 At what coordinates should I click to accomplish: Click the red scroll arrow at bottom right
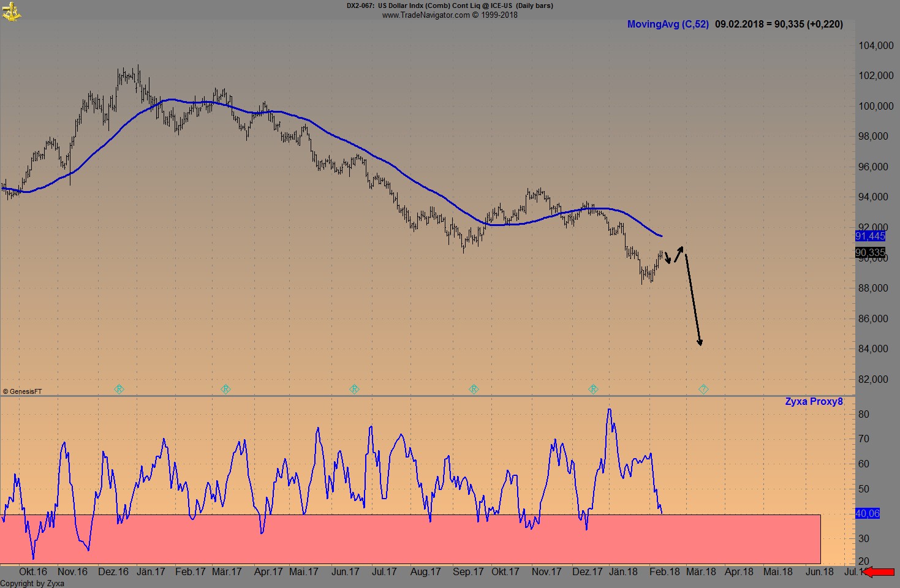click(x=880, y=571)
